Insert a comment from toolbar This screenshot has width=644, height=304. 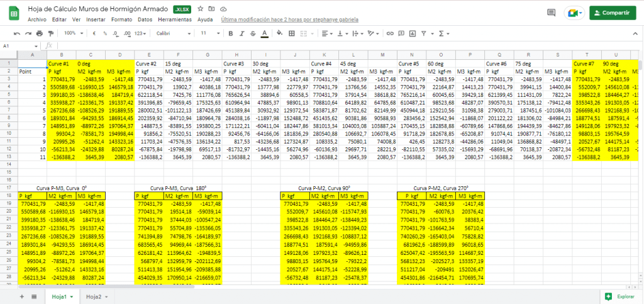pos(402,33)
